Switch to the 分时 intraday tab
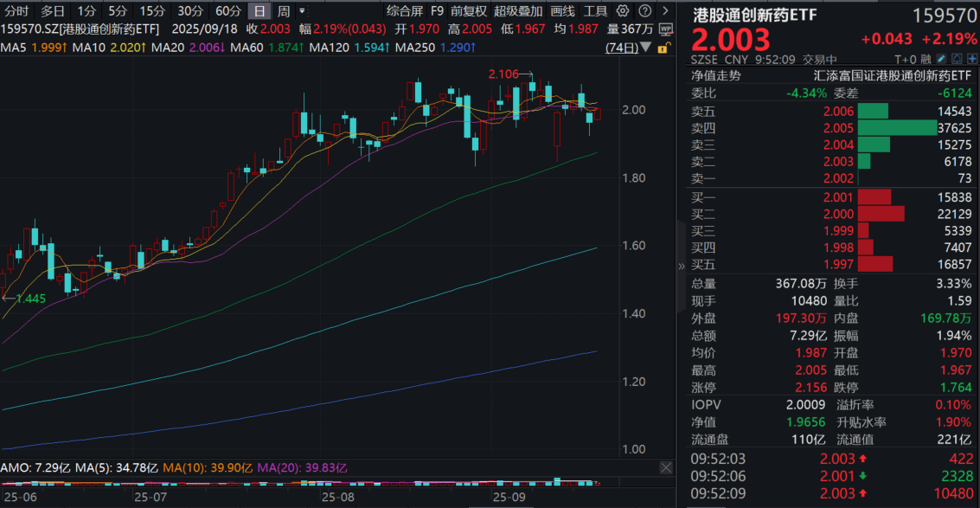 (x=17, y=10)
